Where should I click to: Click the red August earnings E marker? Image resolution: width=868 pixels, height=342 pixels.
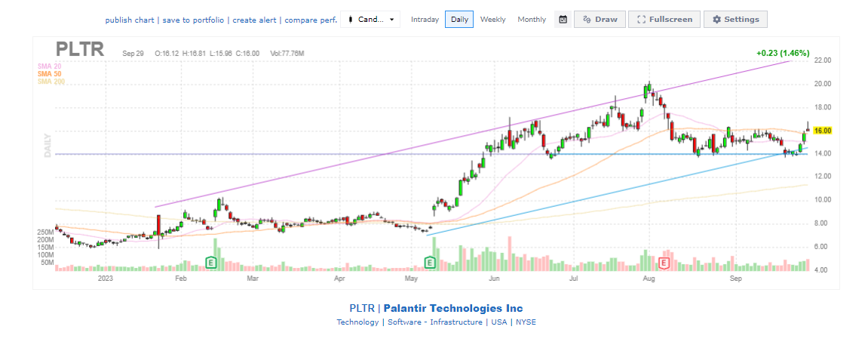coord(664,262)
